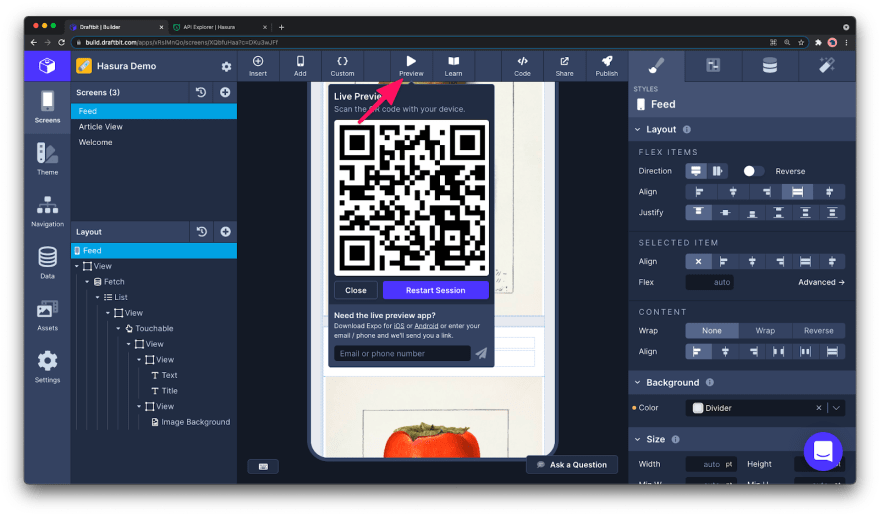Open the Assets sidebar section

(x=47, y=315)
